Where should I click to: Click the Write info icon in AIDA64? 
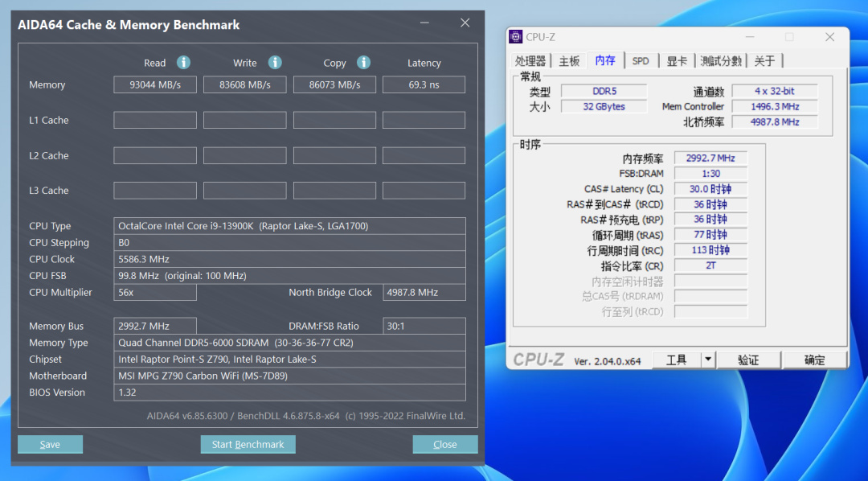click(275, 63)
